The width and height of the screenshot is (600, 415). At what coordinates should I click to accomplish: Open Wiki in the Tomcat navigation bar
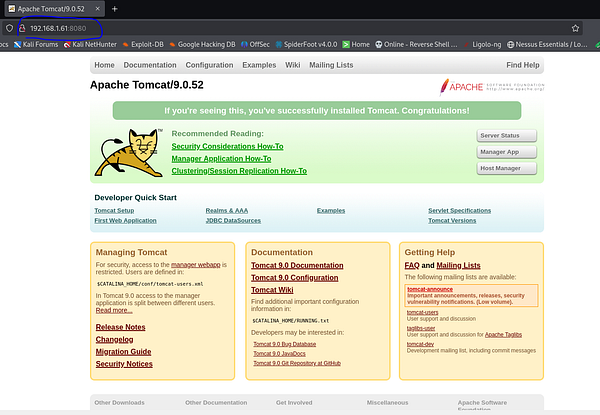(293, 65)
